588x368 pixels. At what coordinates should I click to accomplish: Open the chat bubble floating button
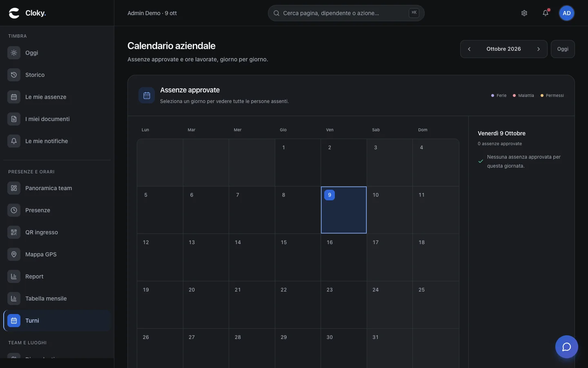tap(567, 347)
